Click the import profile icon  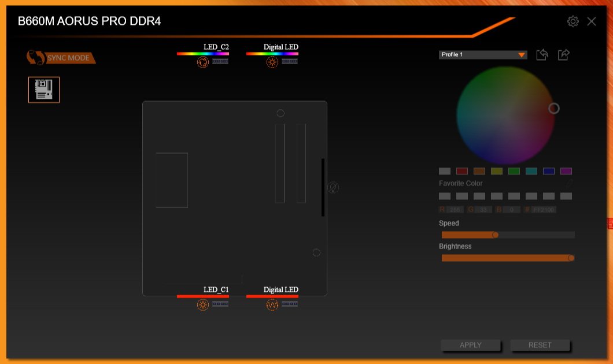[542, 55]
